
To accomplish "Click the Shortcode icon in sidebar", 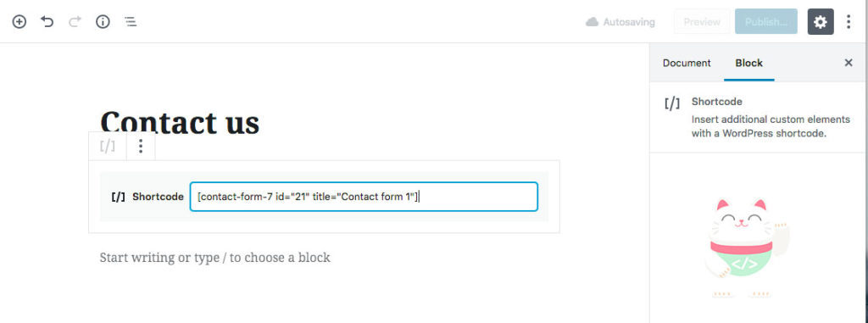I will coord(672,103).
